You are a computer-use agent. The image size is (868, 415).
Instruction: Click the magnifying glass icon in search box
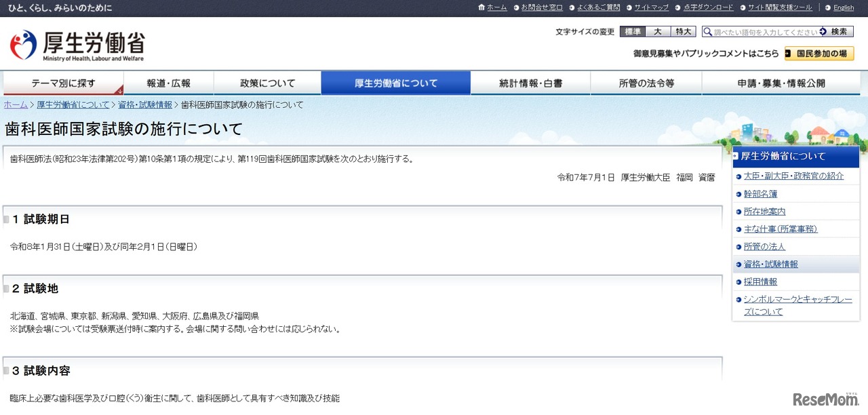pos(707,31)
